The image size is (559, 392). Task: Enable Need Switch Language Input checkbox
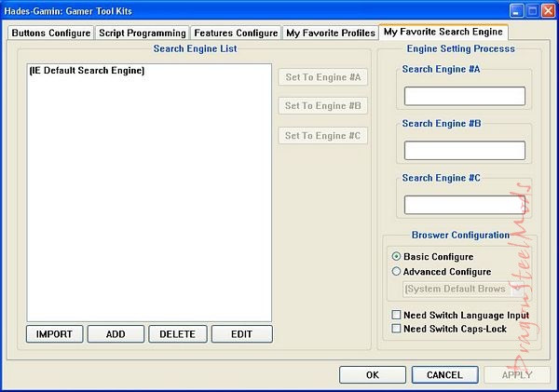tap(397, 315)
